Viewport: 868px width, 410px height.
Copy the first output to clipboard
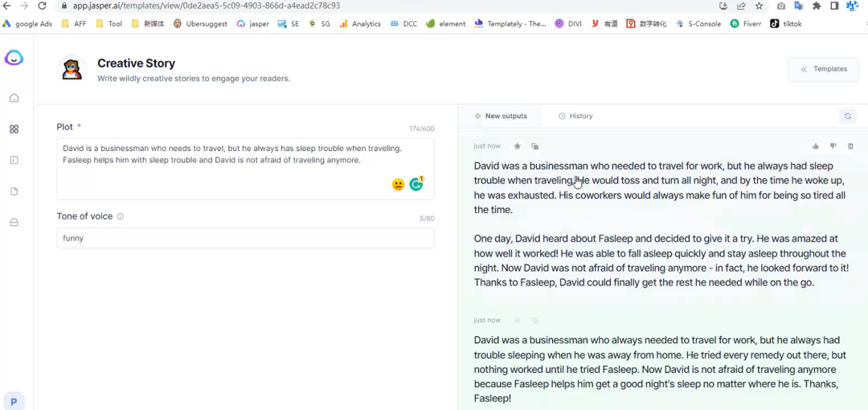click(534, 146)
